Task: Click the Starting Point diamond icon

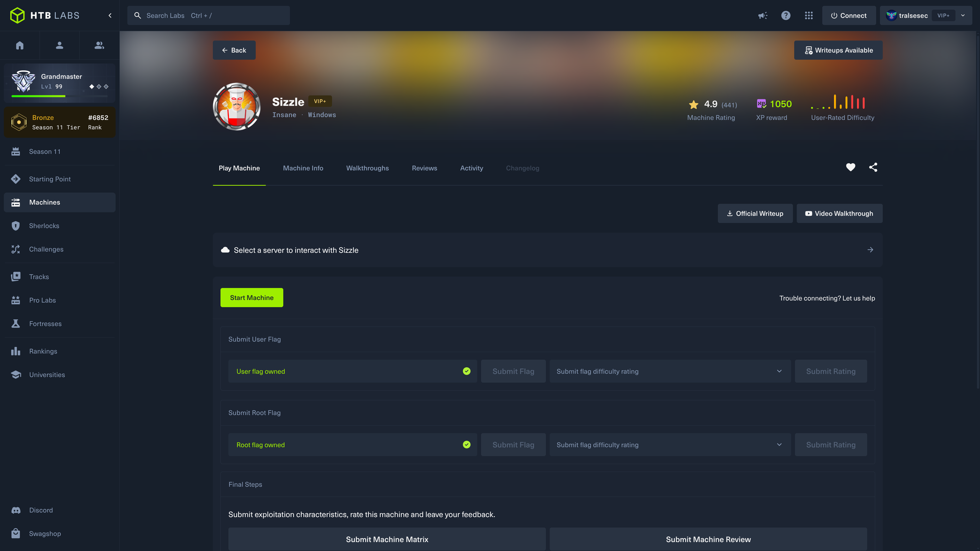Action: [x=16, y=179]
